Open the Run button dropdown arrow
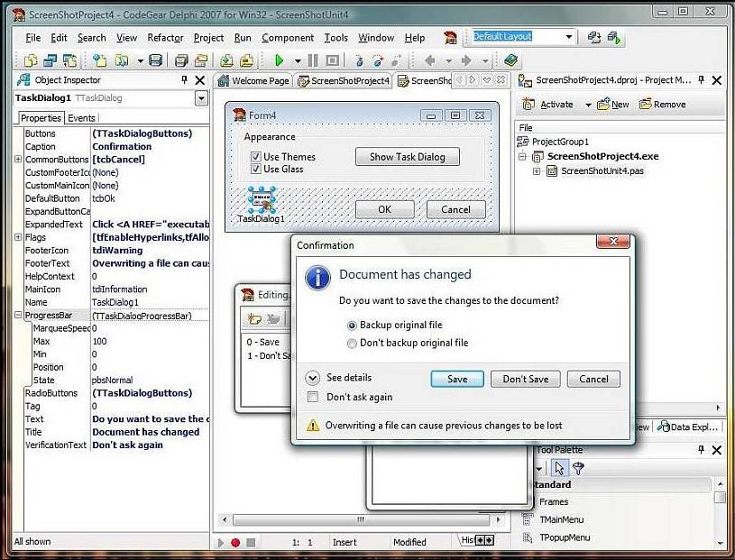The height and width of the screenshot is (560, 735). tap(298, 61)
